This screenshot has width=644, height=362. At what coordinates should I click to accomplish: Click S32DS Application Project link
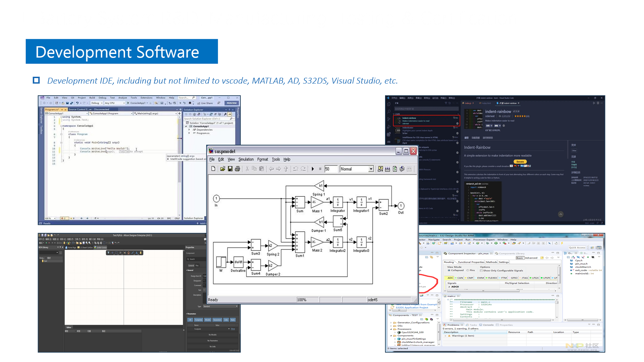412,307
